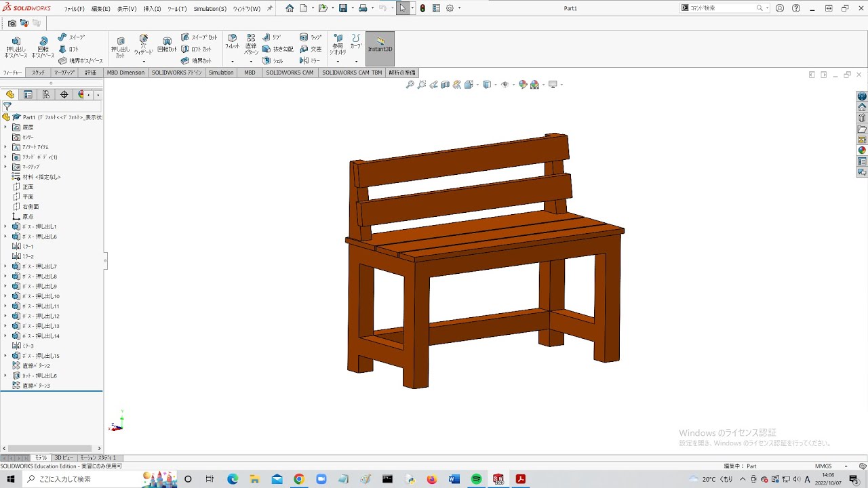Open Spotify from the Windows taskbar
The height and width of the screenshot is (488, 868).
click(x=477, y=479)
